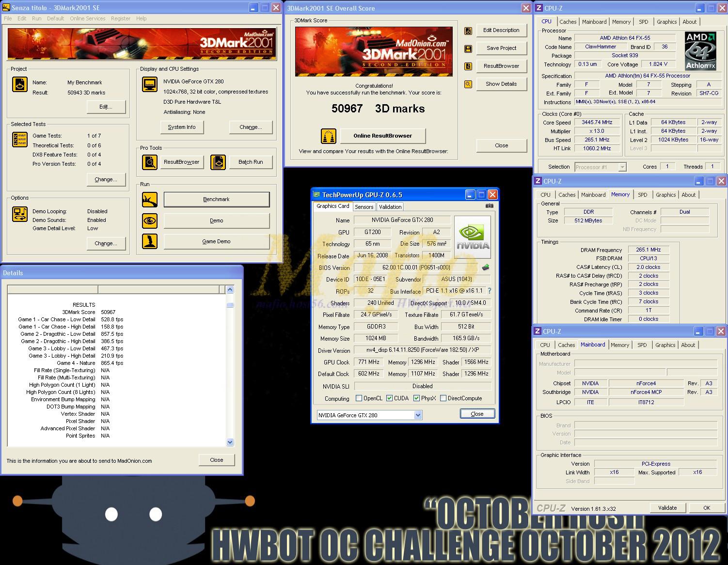Click the Core Speed 3445.74 MHz value
The width and height of the screenshot is (728, 565).
click(x=597, y=123)
